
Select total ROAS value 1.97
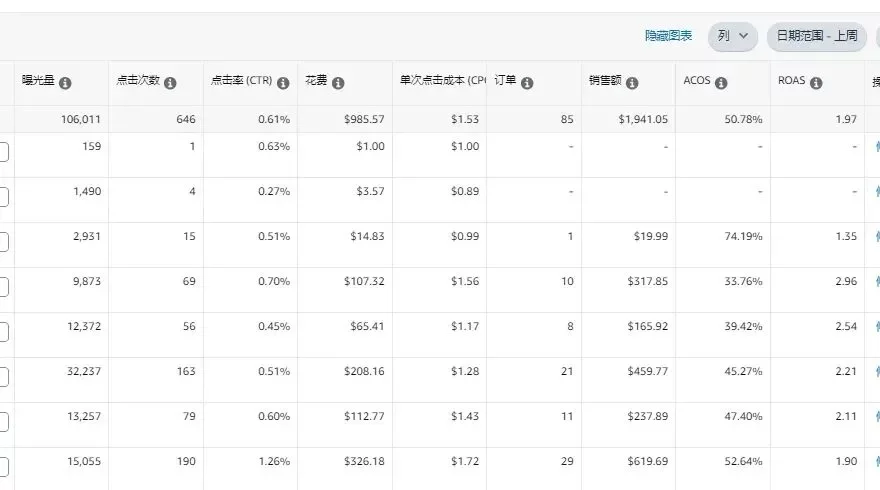coord(846,119)
